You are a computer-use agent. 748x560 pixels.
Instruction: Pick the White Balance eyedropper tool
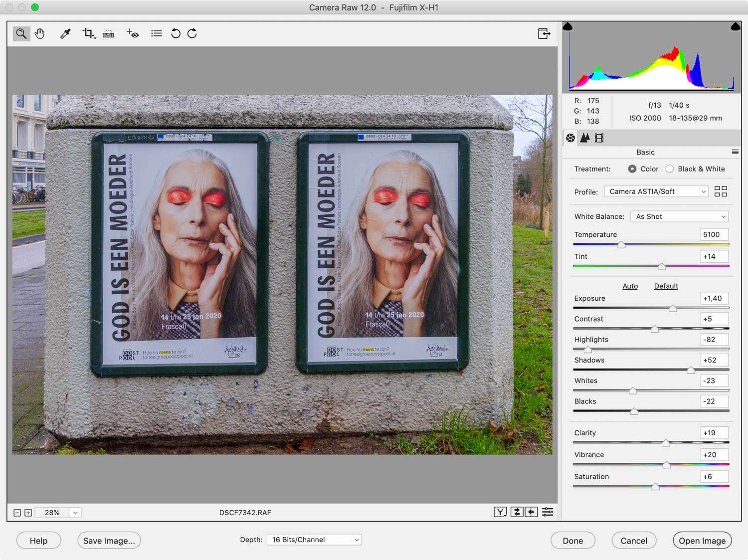click(x=65, y=33)
